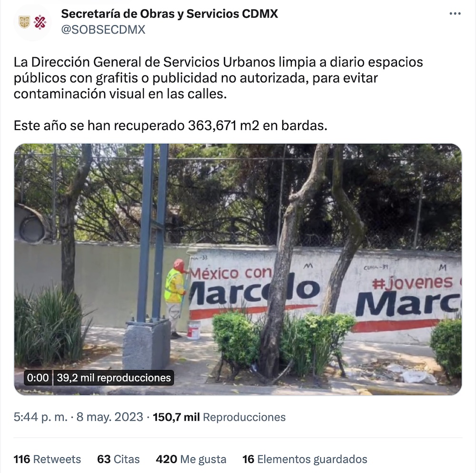
Task: Open Secretaría de Obras y Servicios CDMX profile name
Action: [x=169, y=14]
